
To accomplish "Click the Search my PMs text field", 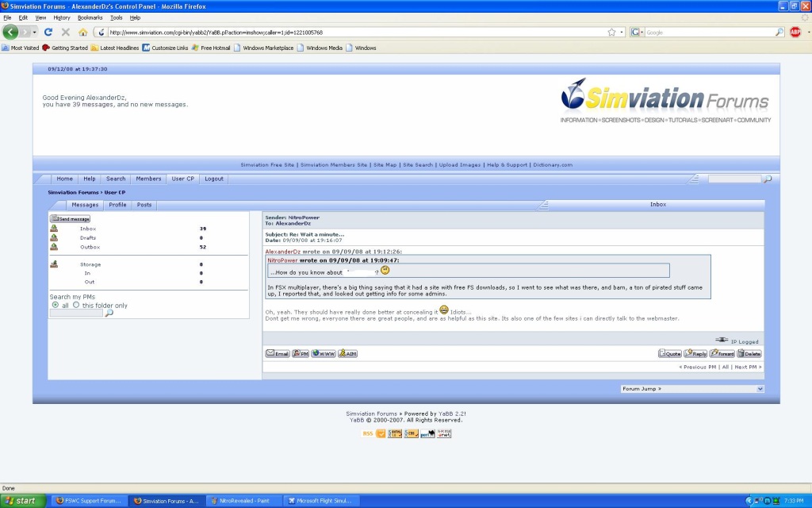I will [76, 314].
